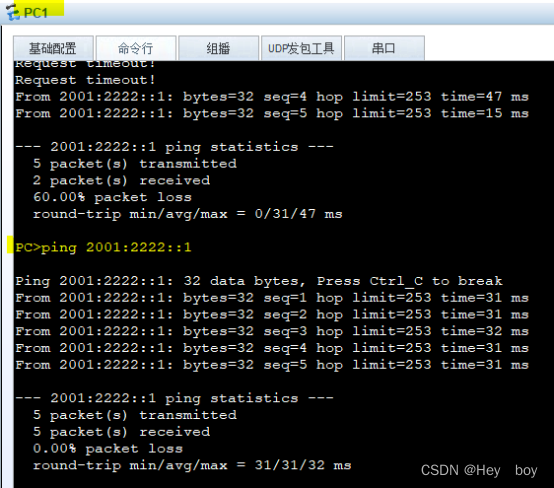The image size is (554, 488).
Task: Click the '0.00% packet loss' line
Action: [x=108, y=448]
